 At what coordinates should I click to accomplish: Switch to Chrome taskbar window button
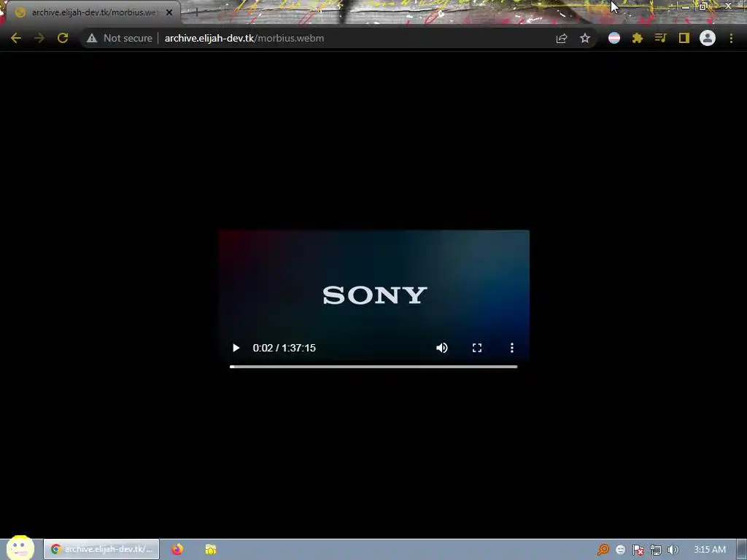point(101,549)
